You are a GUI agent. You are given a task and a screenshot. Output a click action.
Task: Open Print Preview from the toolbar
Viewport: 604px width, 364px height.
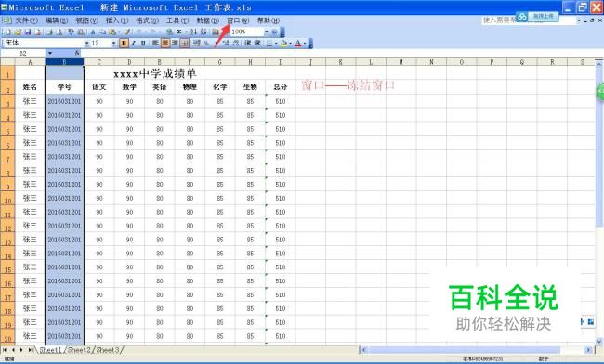(59, 32)
